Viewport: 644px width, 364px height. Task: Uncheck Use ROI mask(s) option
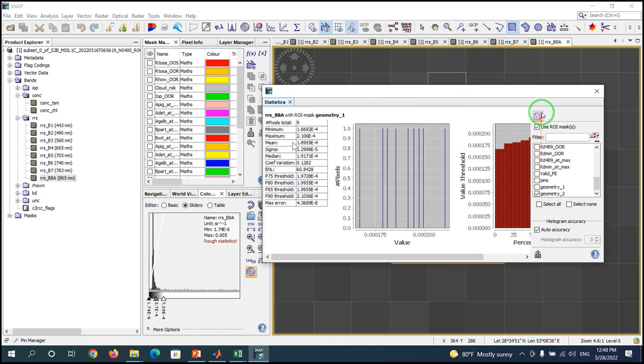[537, 127]
